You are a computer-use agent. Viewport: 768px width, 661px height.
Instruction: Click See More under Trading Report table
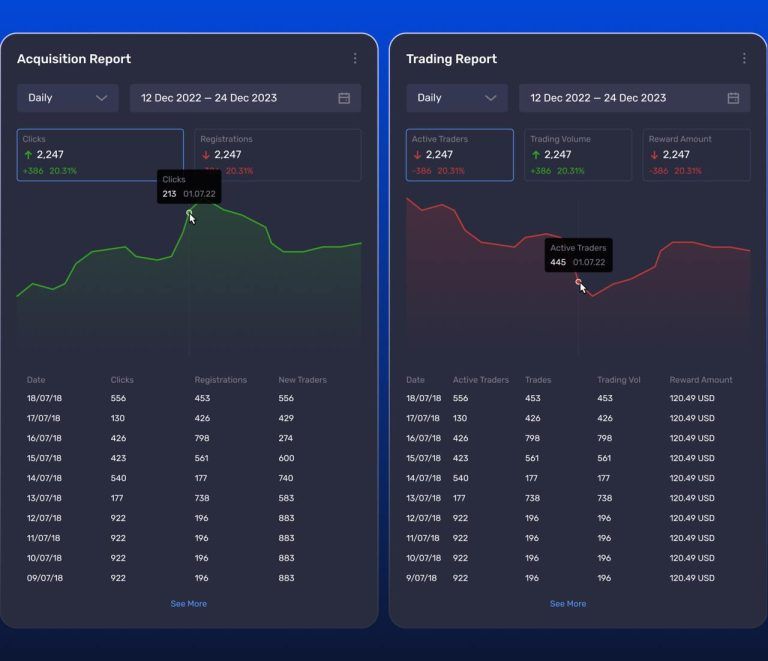click(x=568, y=604)
